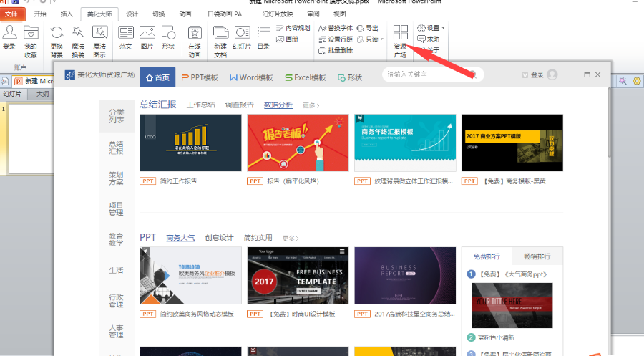Expand 更多 beside PPT section
The width and height of the screenshot is (644, 356).
pos(291,238)
